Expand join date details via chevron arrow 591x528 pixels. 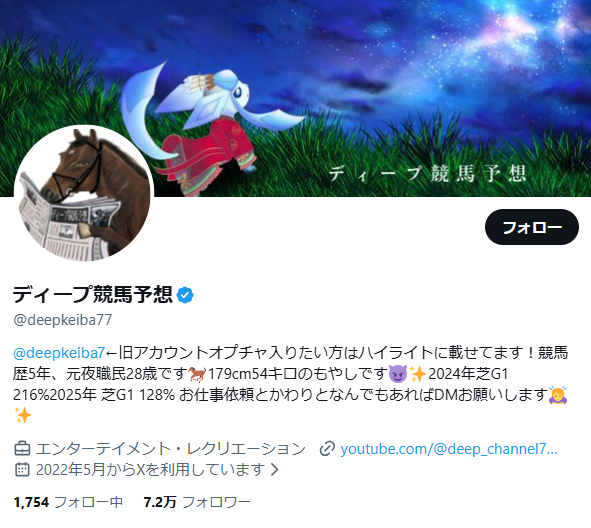pos(275,470)
